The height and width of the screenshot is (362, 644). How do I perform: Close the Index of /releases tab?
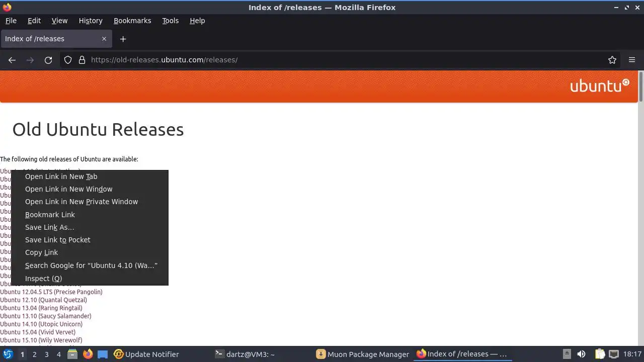click(x=104, y=39)
